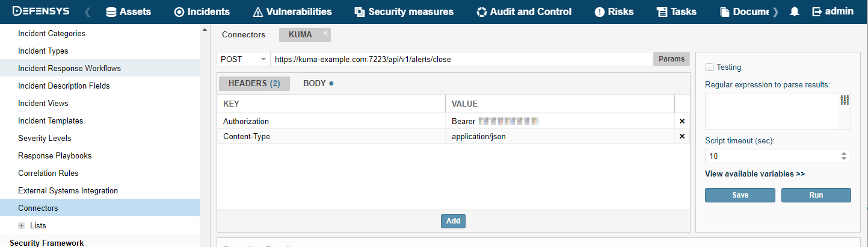868x247 pixels.
Task: Click the admin logout icon
Action: [817, 11]
